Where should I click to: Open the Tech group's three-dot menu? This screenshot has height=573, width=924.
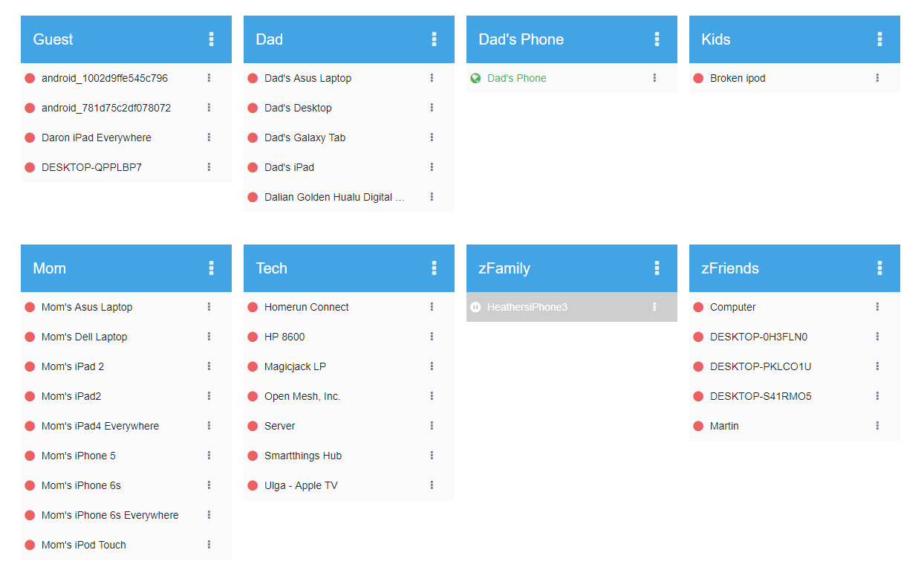435,268
